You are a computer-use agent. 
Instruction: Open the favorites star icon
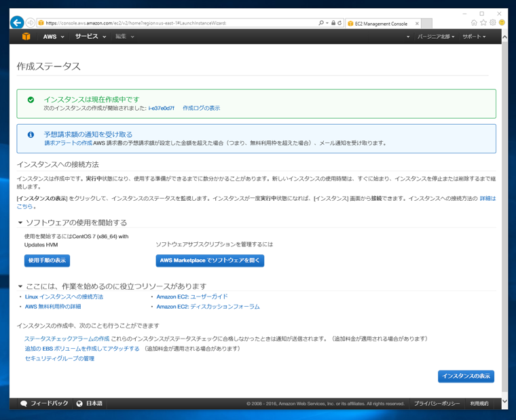point(483,22)
